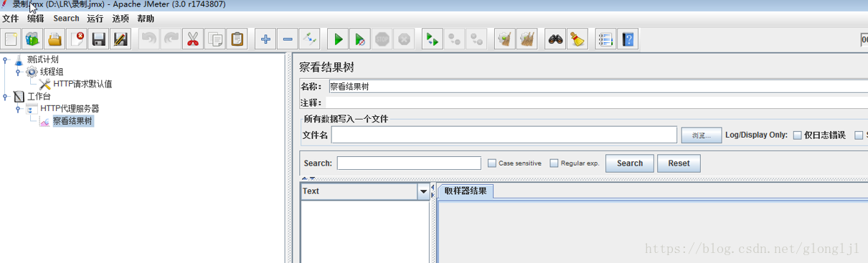This screenshot has width=868, height=263.
Task: Click the 浏览... browse button
Action: click(701, 135)
